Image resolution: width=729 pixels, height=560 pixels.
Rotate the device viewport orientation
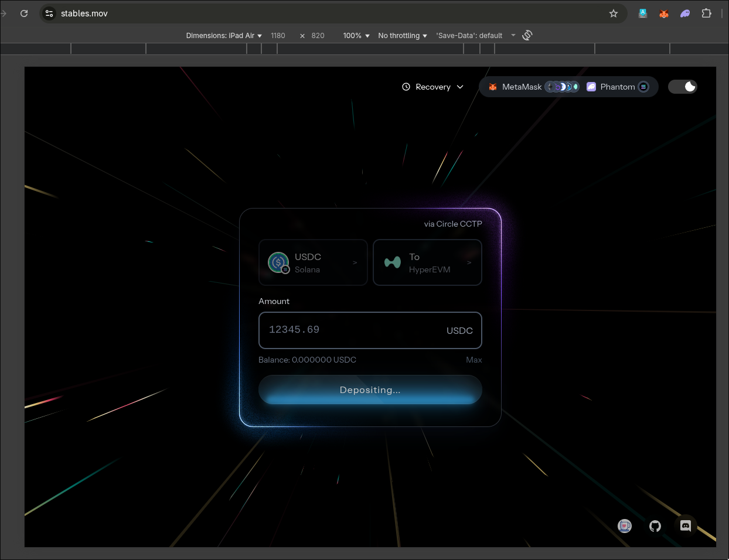[527, 35]
